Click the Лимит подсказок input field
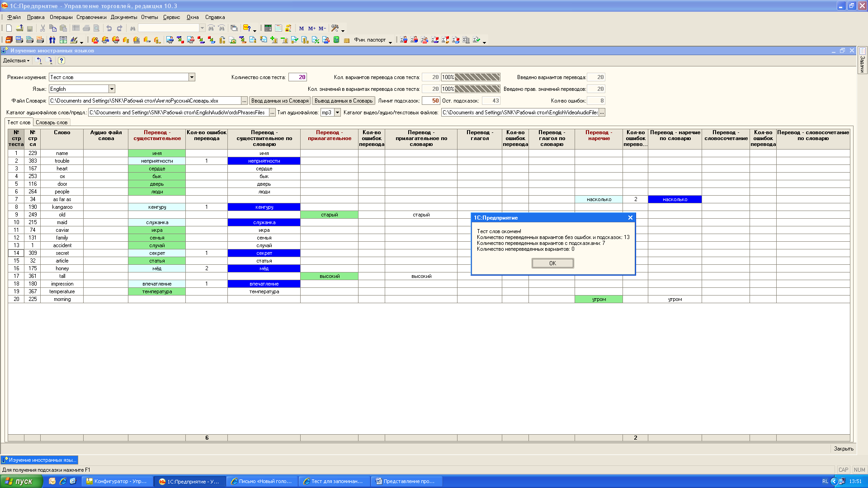868x488 pixels. (430, 101)
